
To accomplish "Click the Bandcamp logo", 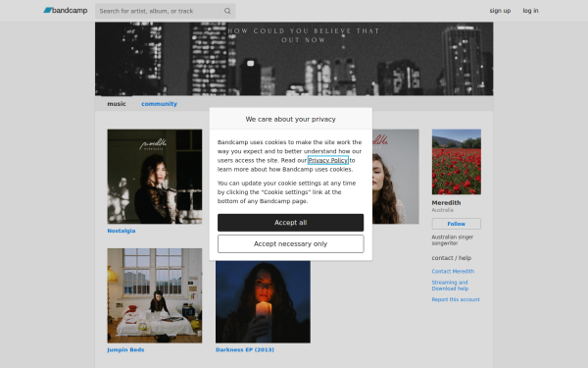I will (x=66, y=11).
